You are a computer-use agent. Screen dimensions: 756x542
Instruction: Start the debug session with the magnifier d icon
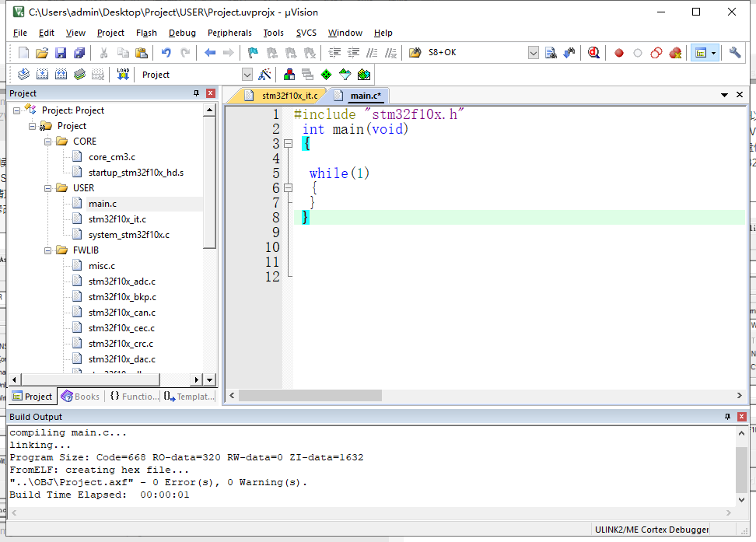593,53
